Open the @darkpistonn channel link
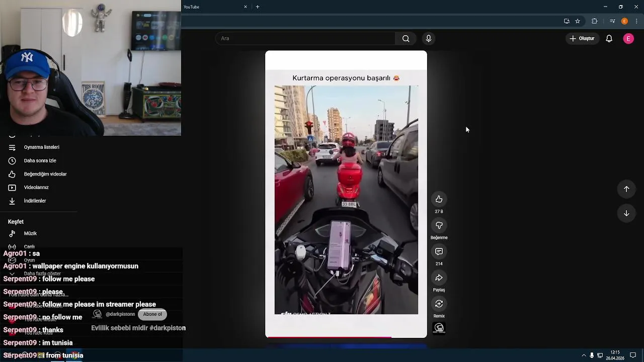644x362 pixels. coord(120,314)
